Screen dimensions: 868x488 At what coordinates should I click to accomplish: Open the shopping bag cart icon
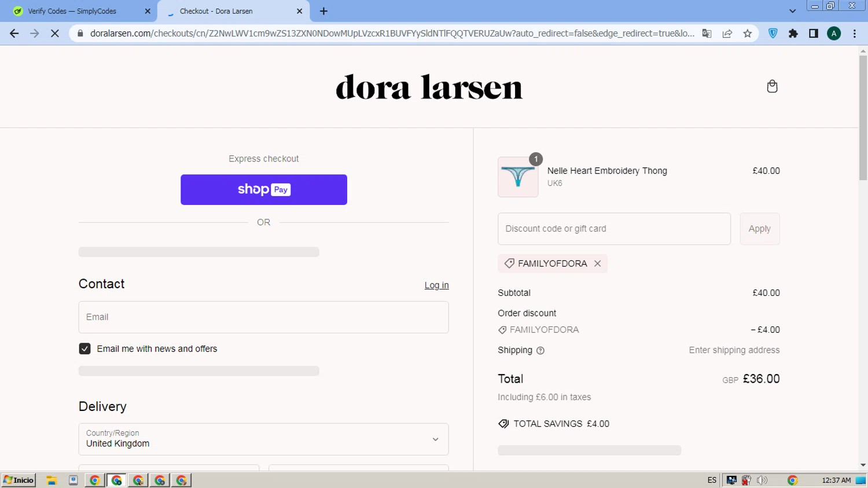[772, 87]
